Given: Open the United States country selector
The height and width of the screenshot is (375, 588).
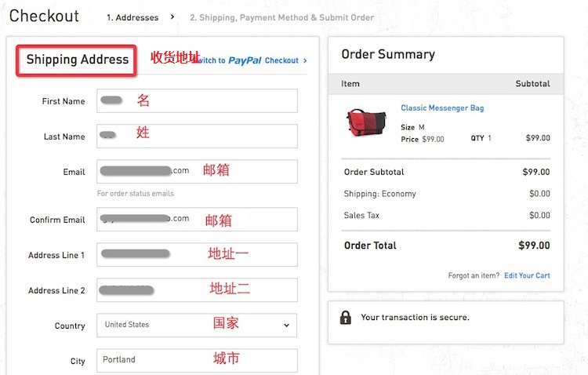Looking at the screenshot, I should click(x=197, y=325).
